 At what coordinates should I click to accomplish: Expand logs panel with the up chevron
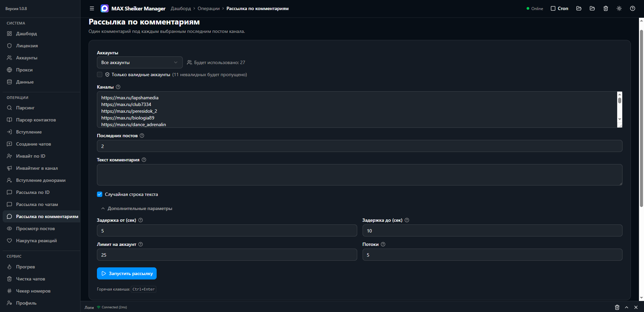(627, 307)
